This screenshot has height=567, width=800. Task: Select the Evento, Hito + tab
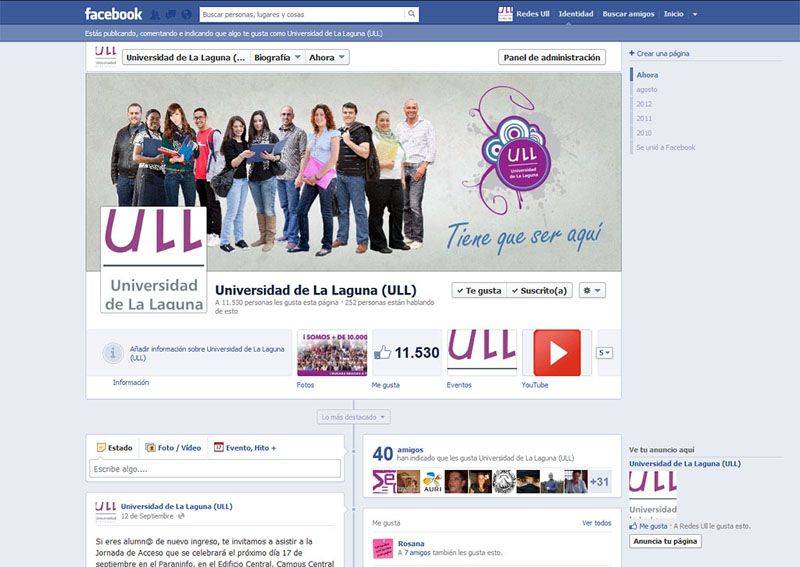[244, 448]
